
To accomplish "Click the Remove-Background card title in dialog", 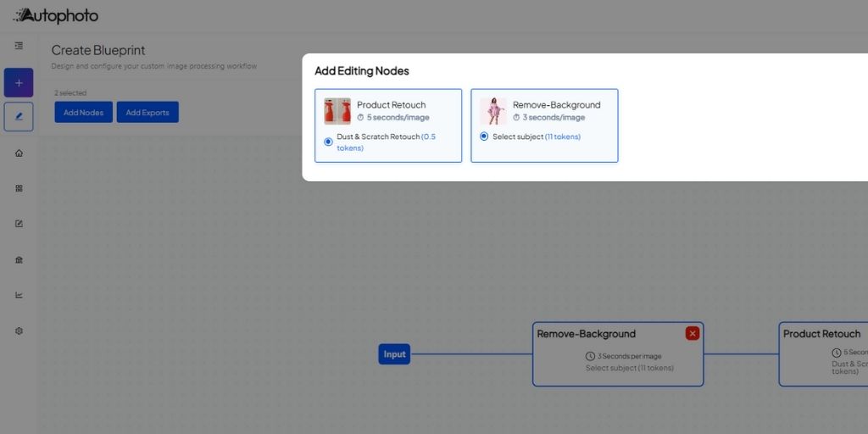I will (556, 104).
